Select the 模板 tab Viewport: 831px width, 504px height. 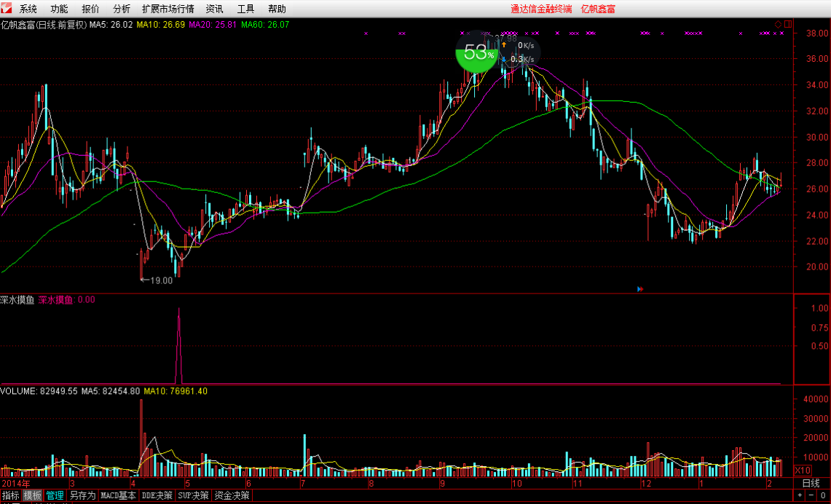[x=32, y=495]
